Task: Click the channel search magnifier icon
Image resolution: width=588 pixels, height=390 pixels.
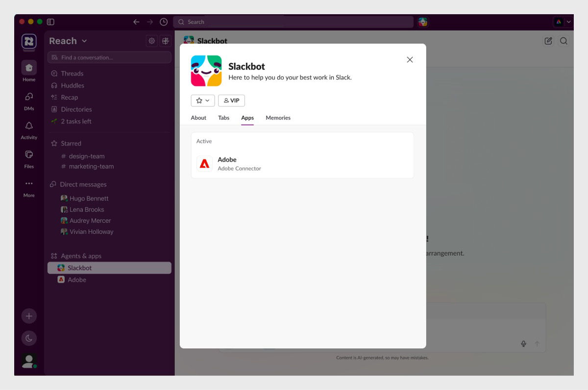Action: (564, 41)
